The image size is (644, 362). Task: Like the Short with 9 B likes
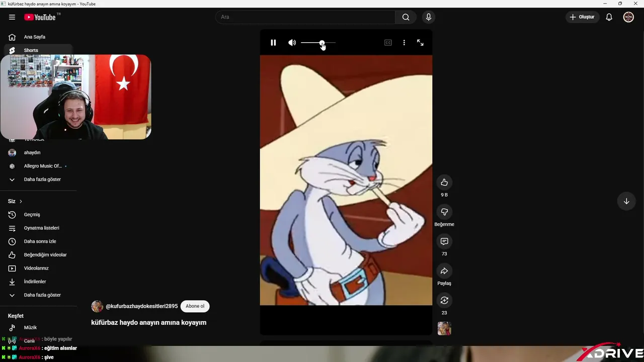444,183
